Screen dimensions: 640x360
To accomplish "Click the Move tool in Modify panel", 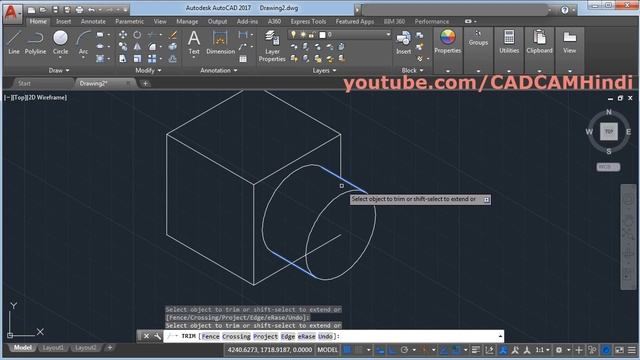I will click(122, 35).
